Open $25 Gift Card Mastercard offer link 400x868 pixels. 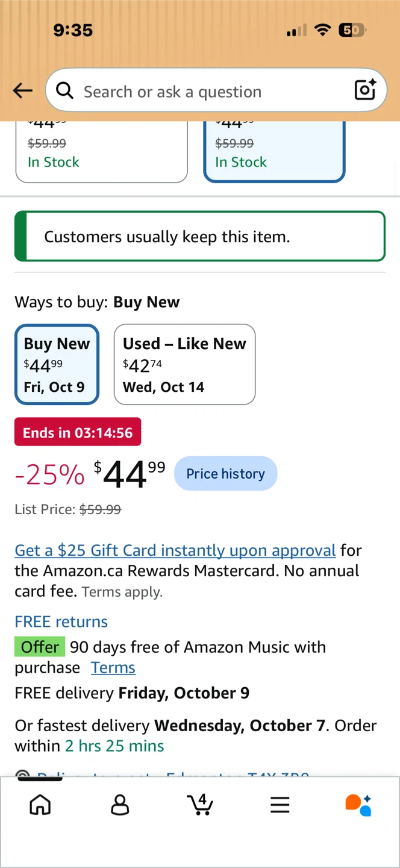(175, 550)
